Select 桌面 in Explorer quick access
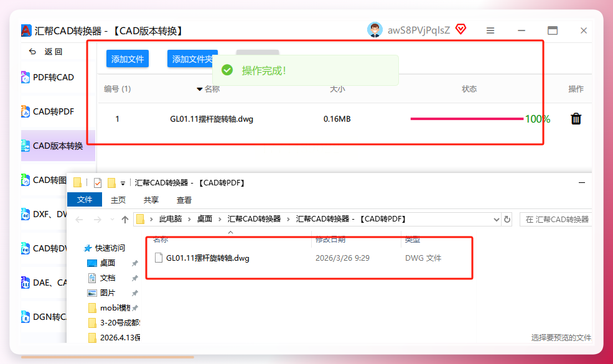Screen dimensions: 613x364 point(107,263)
